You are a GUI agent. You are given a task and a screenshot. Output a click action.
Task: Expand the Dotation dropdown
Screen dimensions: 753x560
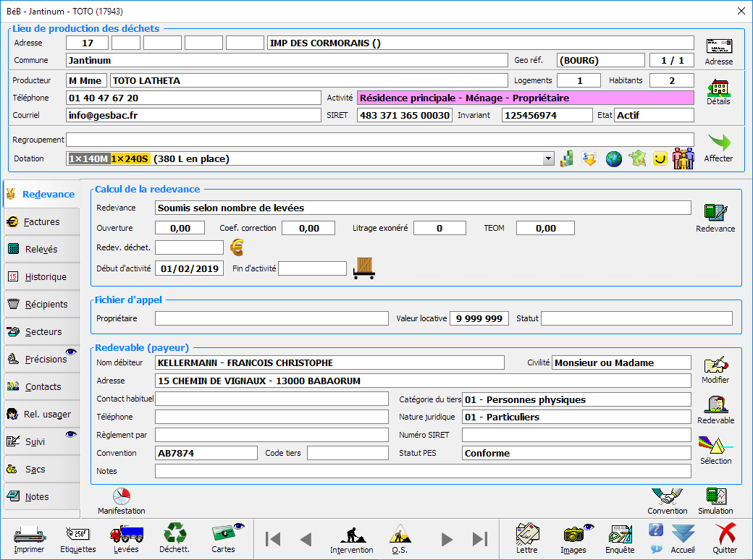pyautogui.click(x=548, y=159)
